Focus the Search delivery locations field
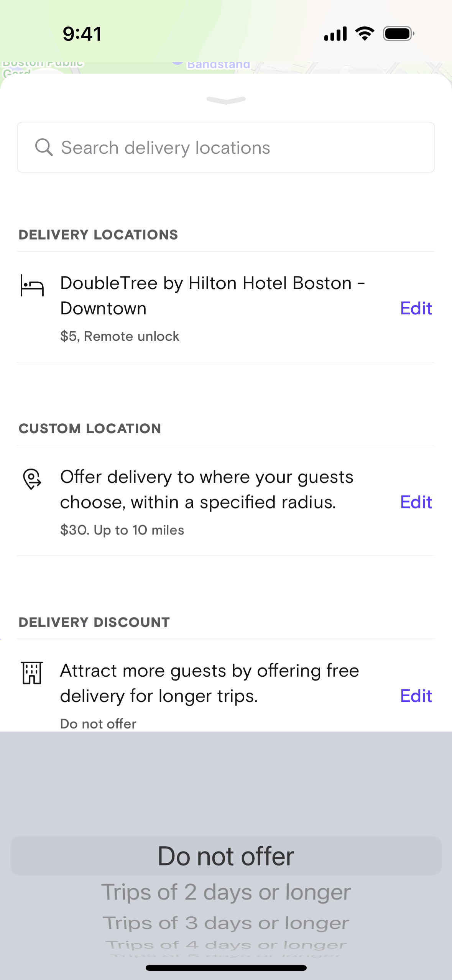The width and height of the screenshot is (452, 980). coord(226,148)
